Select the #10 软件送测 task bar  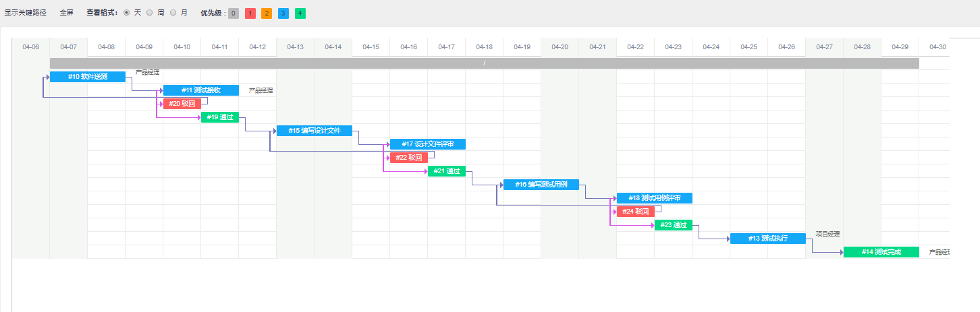(x=88, y=77)
